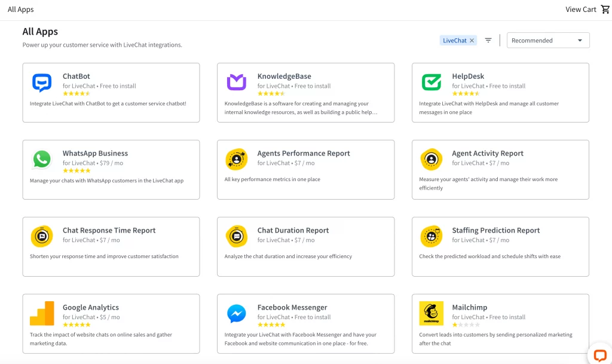Click 'All key performance metrics in one place'

(x=272, y=179)
